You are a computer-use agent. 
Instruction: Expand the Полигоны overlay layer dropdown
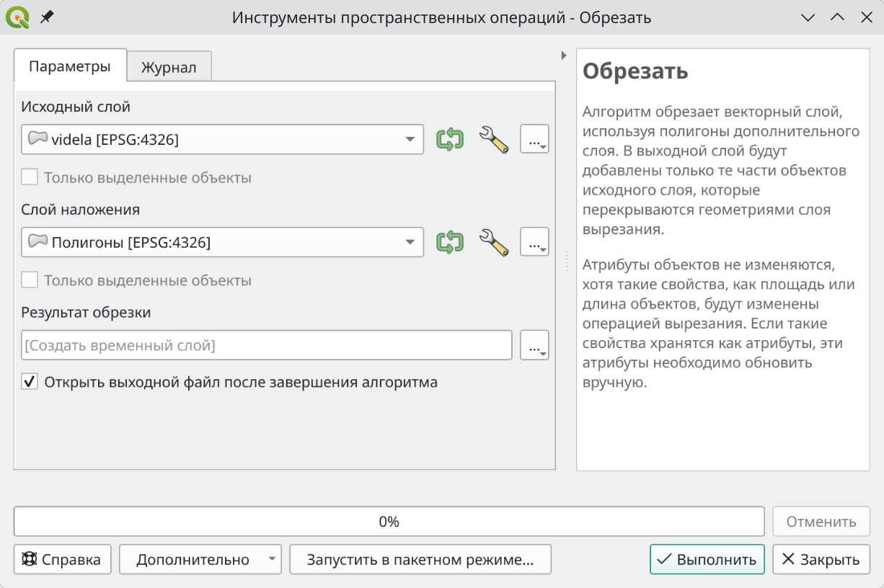pos(409,242)
